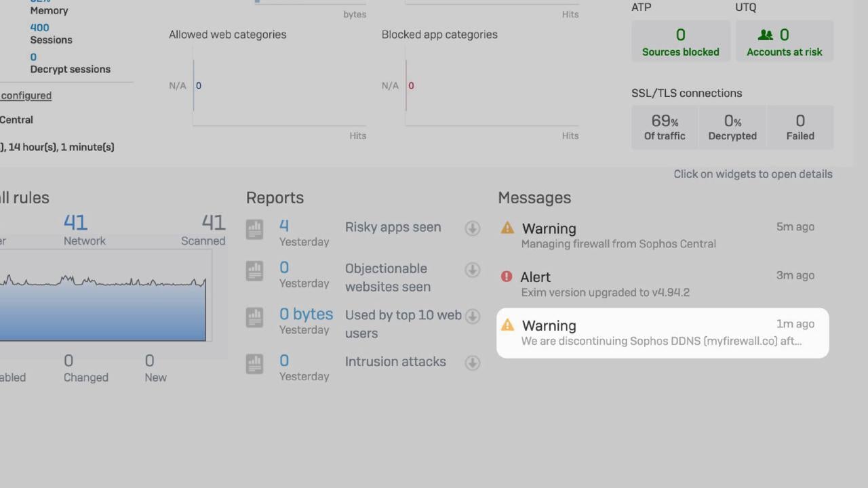Download the Objectionable websites seen report

click(x=472, y=270)
